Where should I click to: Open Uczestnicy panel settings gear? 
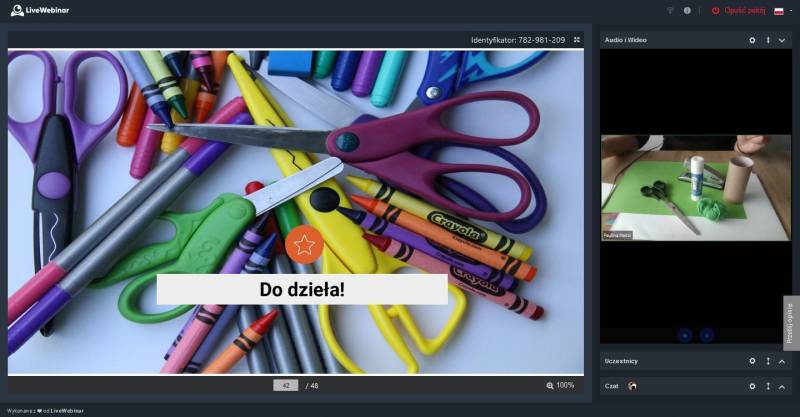point(753,361)
